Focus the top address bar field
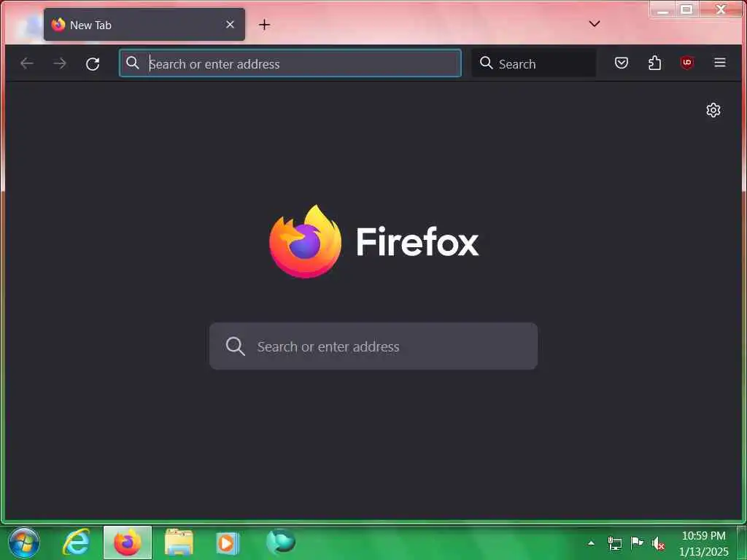This screenshot has width=747, height=560. tap(290, 63)
